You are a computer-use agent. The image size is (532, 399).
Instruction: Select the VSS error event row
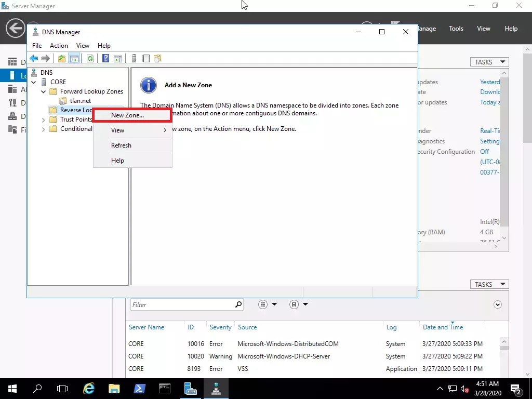click(x=314, y=369)
